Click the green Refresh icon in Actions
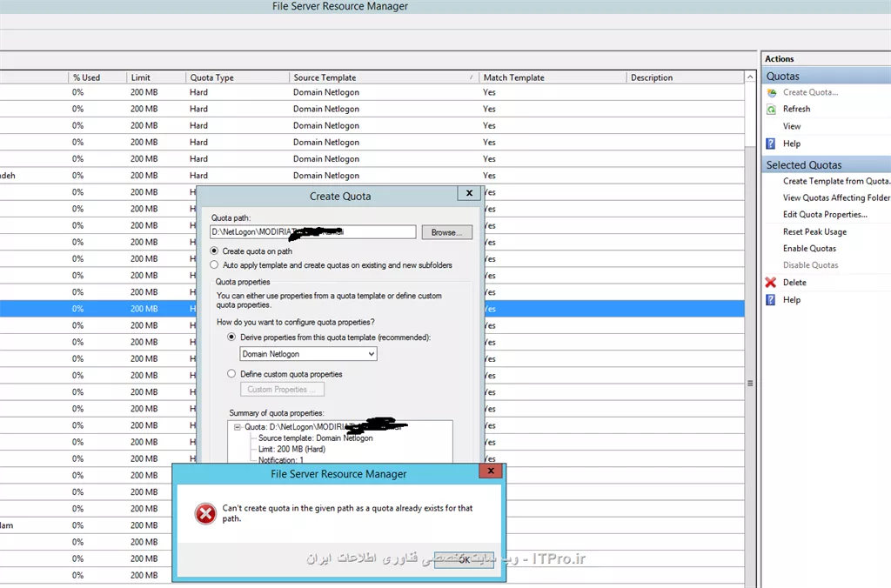Image resolution: width=891 pixels, height=588 pixels. (x=771, y=109)
